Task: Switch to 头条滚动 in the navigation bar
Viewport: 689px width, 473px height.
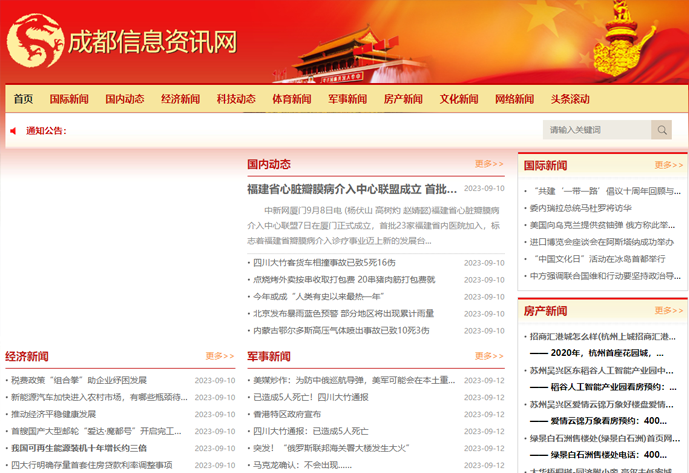Action: point(570,99)
